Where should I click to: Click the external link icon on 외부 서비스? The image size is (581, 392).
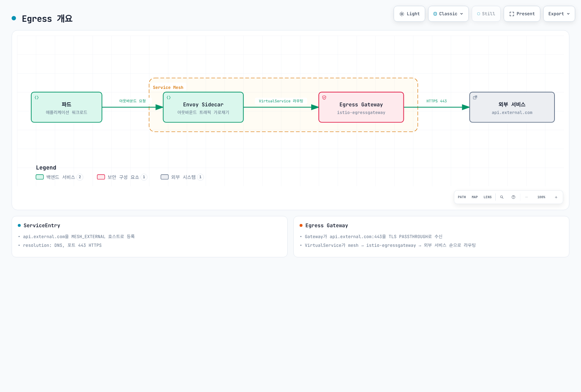point(475,98)
